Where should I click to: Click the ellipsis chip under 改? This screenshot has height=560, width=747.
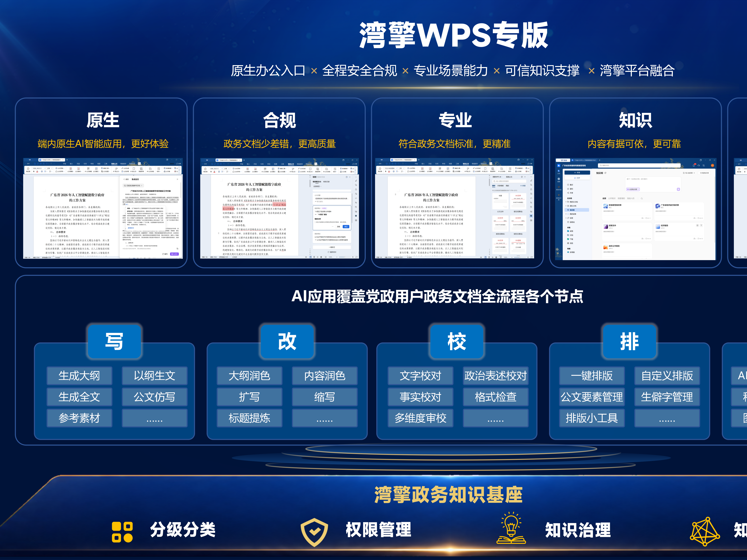[x=325, y=418]
